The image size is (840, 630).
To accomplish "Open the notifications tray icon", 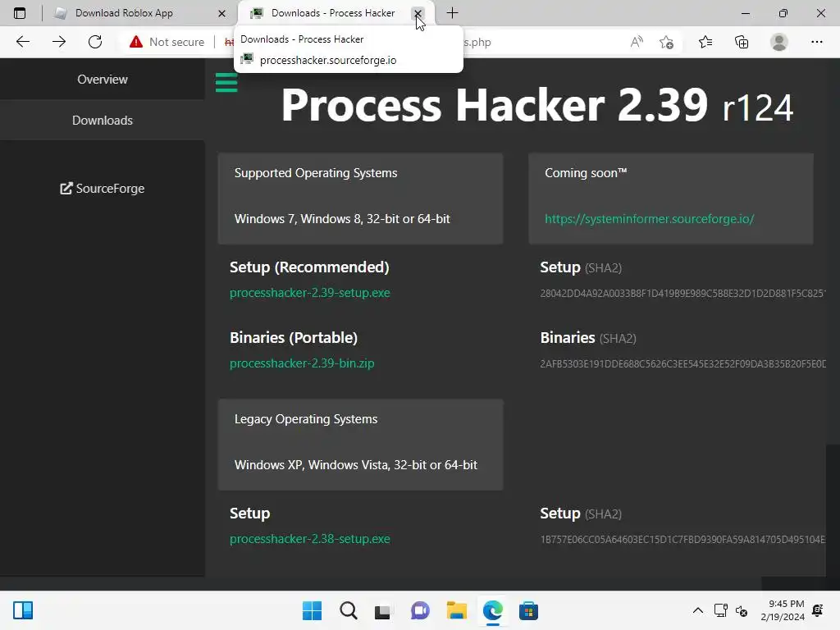I will tap(818, 610).
